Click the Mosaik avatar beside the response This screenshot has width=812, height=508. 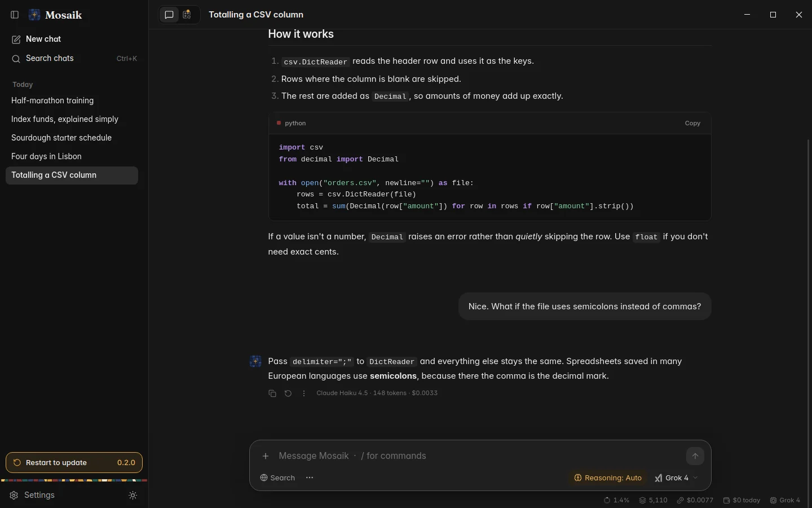(255, 362)
